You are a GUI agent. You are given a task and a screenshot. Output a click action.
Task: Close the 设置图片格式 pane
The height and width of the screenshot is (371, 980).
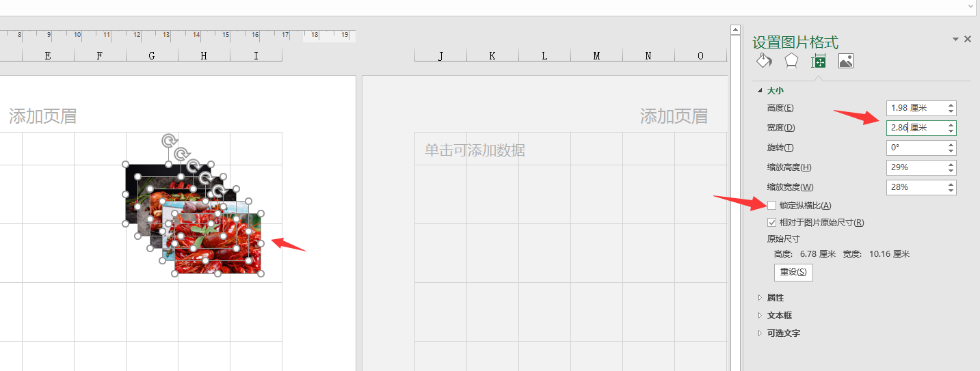[968, 40]
